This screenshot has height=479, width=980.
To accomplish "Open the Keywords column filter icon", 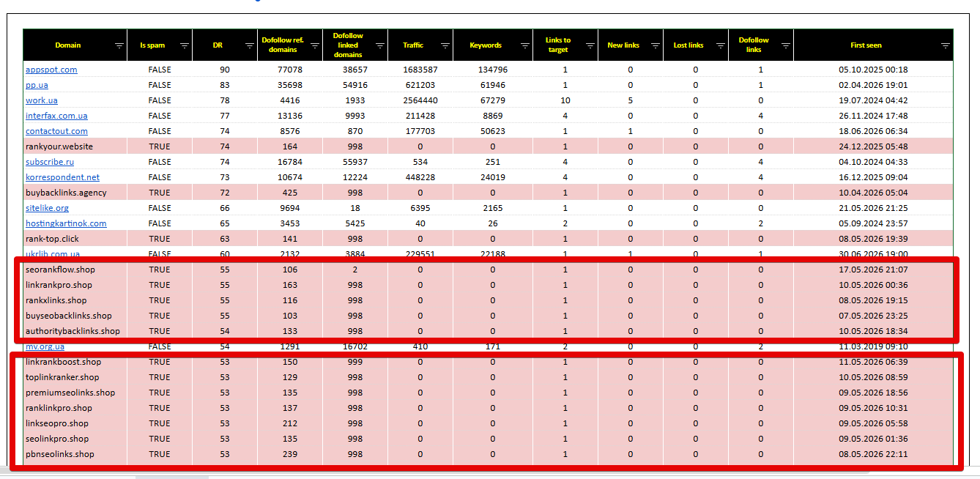I will tap(525, 45).
